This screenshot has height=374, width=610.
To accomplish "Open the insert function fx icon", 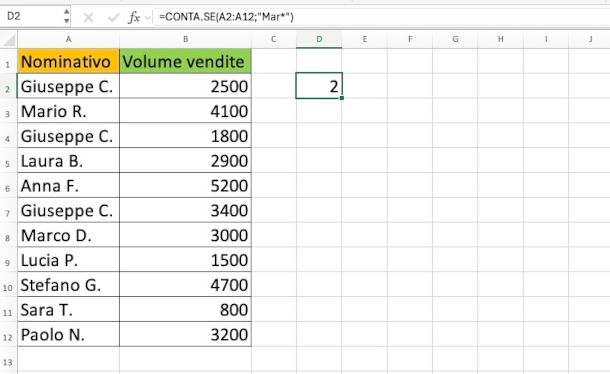I will click(134, 17).
